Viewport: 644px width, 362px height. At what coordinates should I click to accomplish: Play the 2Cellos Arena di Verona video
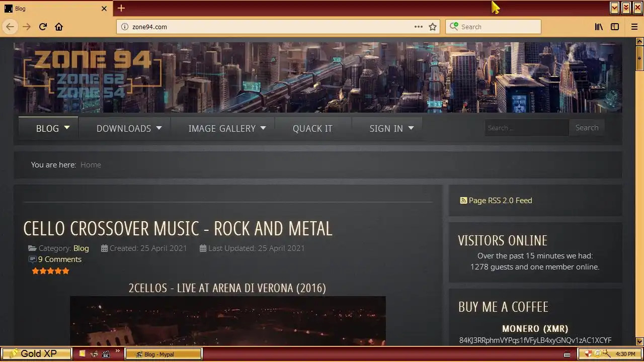click(x=228, y=321)
